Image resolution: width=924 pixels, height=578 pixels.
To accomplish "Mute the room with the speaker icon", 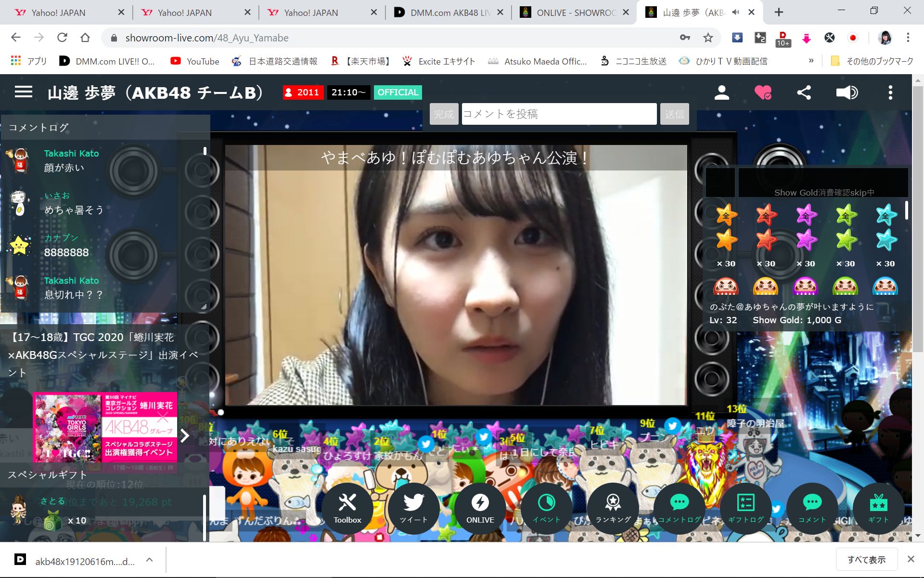I will coord(847,92).
